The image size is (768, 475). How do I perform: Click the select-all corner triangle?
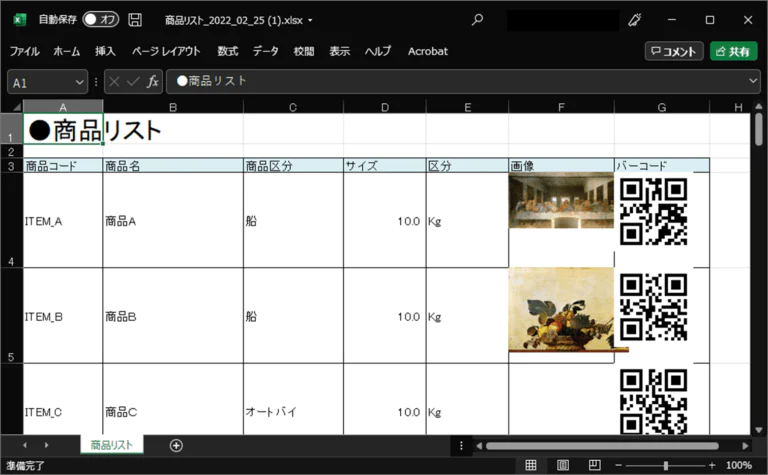[17, 107]
